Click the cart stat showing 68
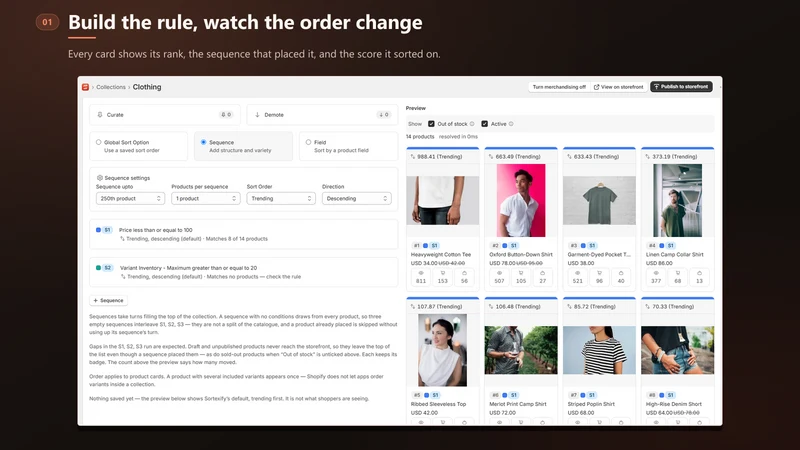The width and height of the screenshot is (800, 450). coord(678,277)
